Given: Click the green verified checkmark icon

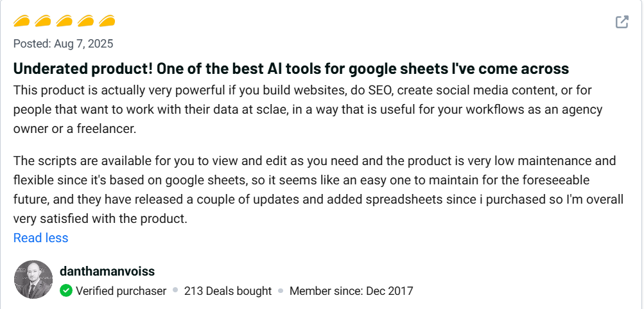Looking at the screenshot, I should click(66, 291).
